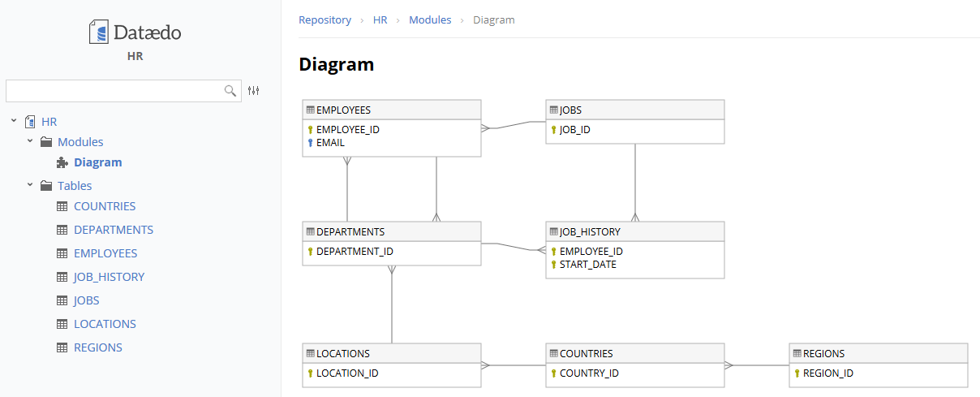Open the search filter settings icon

pyautogui.click(x=254, y=91)
